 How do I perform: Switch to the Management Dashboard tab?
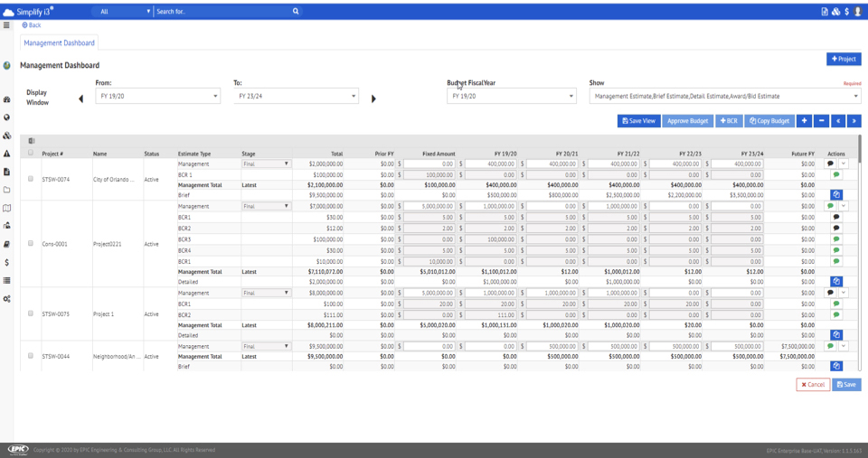point(59,42)
